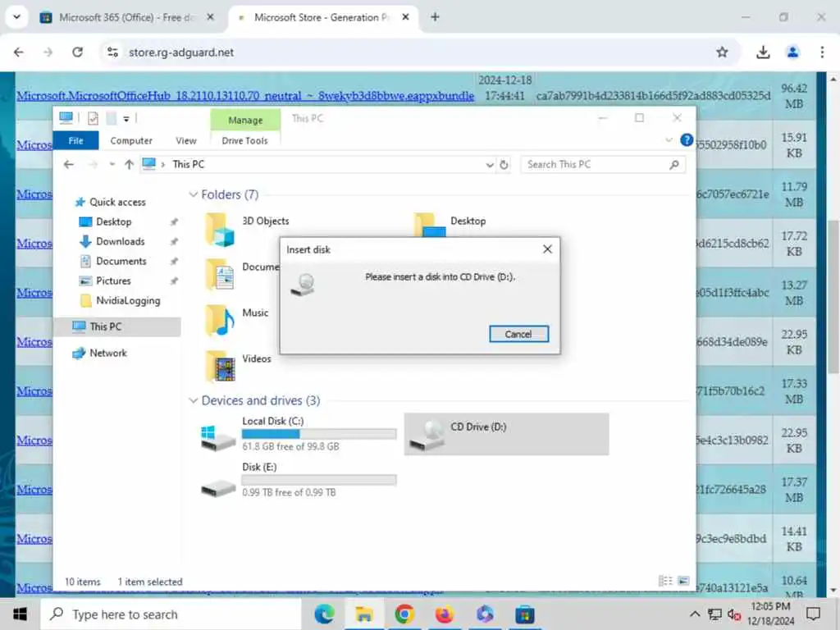Switch to the Computer ribbon tab
The width and height of the screenshot is (840, 630).
coord(131,140)
